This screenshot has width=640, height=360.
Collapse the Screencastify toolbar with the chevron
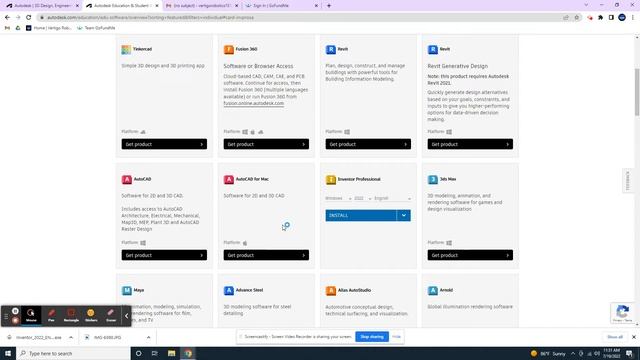click(127, 316)
